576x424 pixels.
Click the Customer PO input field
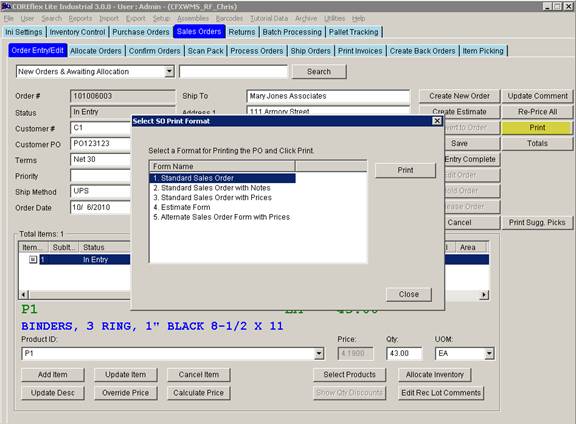pyautogui.click(x=101, y=144)
